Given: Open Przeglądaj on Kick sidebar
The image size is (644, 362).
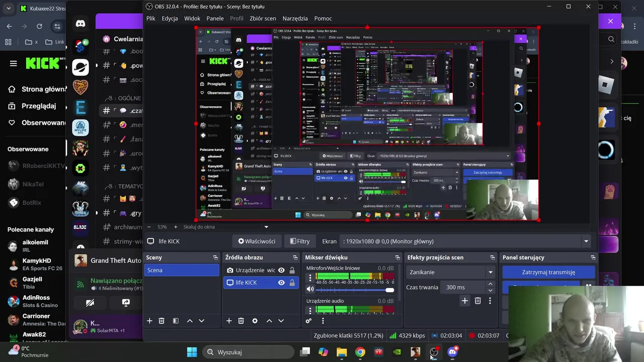Looking at the screenshot, I should [x=32, y=106].
